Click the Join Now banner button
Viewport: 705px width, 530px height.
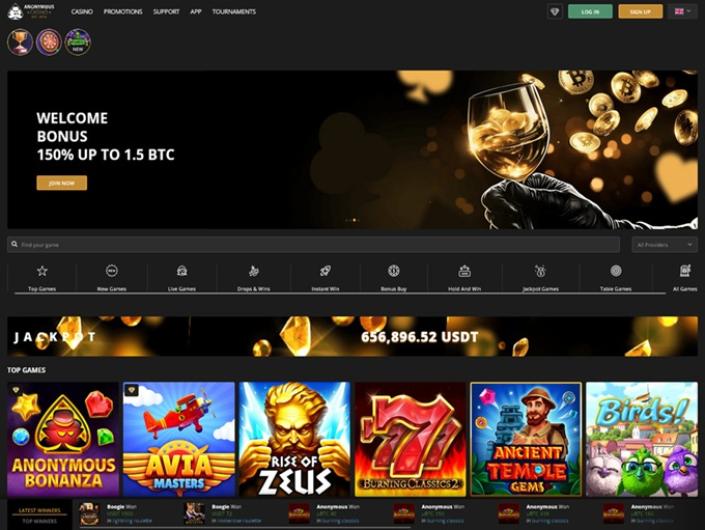point(62,183)
